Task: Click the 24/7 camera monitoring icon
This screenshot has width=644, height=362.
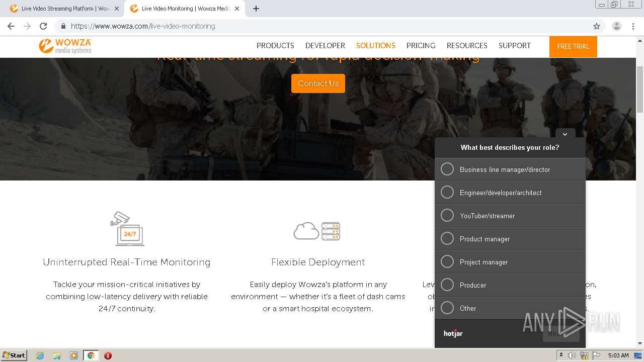Action: pos(127,228)
